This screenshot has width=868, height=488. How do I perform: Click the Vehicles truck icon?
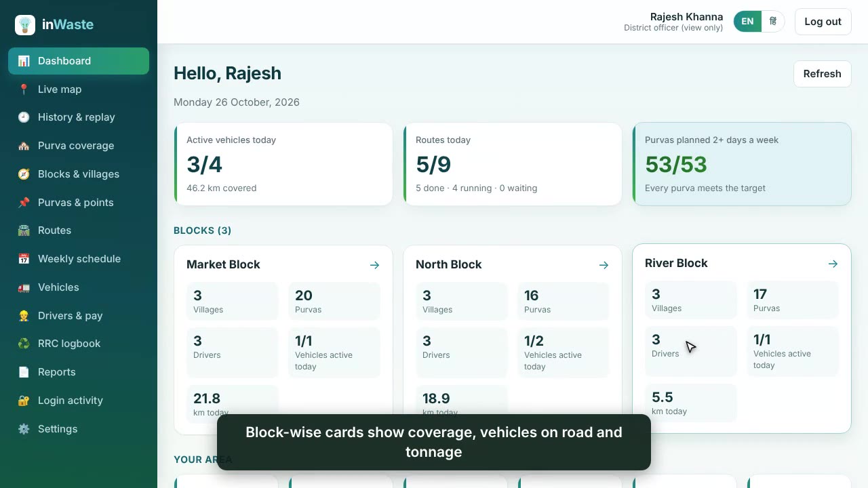[x=24, y=287]
